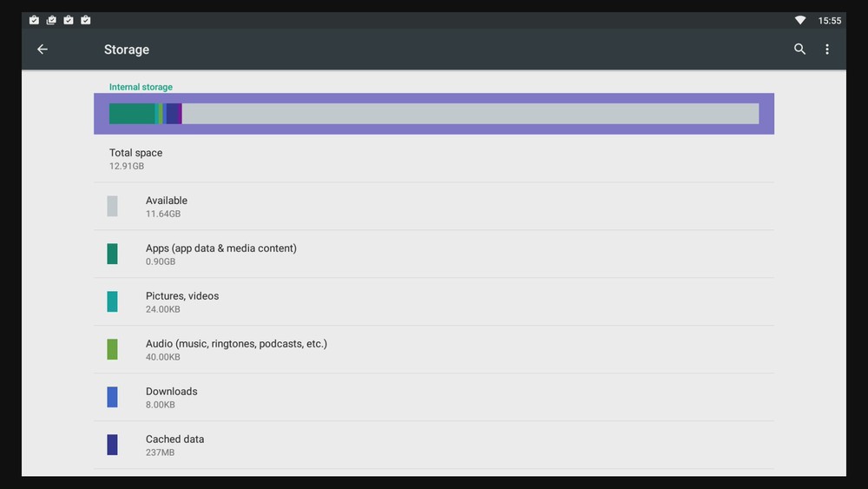Select the Total space entry

pos(433,158)
